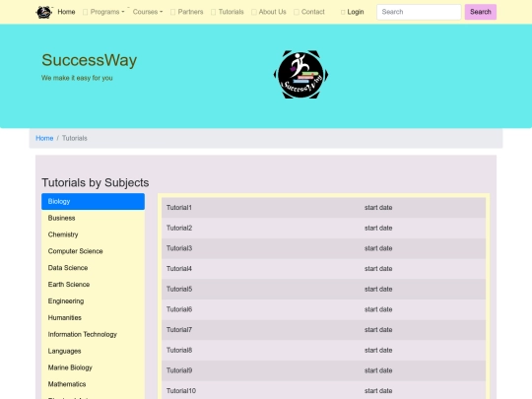Image resolution: width=532 pixels, height=399 pixels.
Task: Click the Home breadcrumb link
Action: (44, 138)
